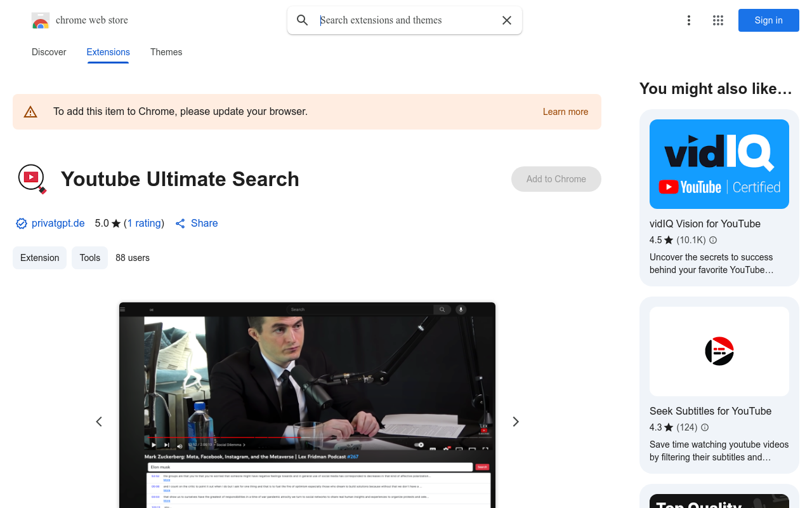This screenshot has height=508, width=812.
Task: Open the 1 rating link
Action: click(144, 224)
